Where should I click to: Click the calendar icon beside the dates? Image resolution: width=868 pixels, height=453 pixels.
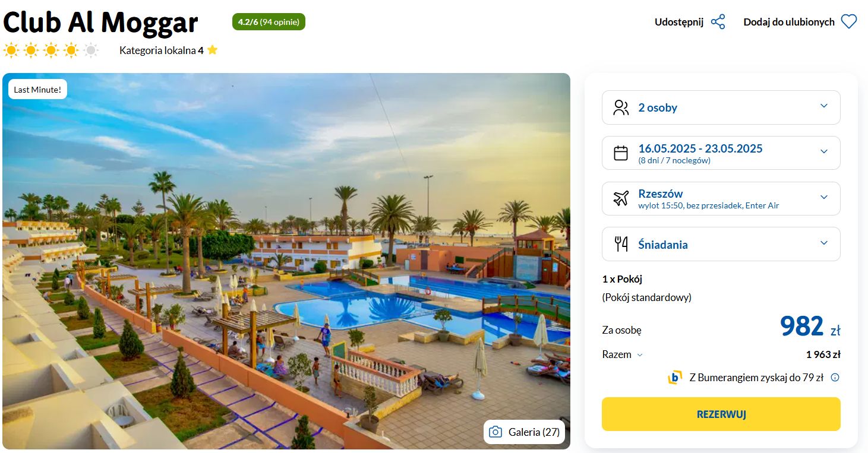point(621,153)
